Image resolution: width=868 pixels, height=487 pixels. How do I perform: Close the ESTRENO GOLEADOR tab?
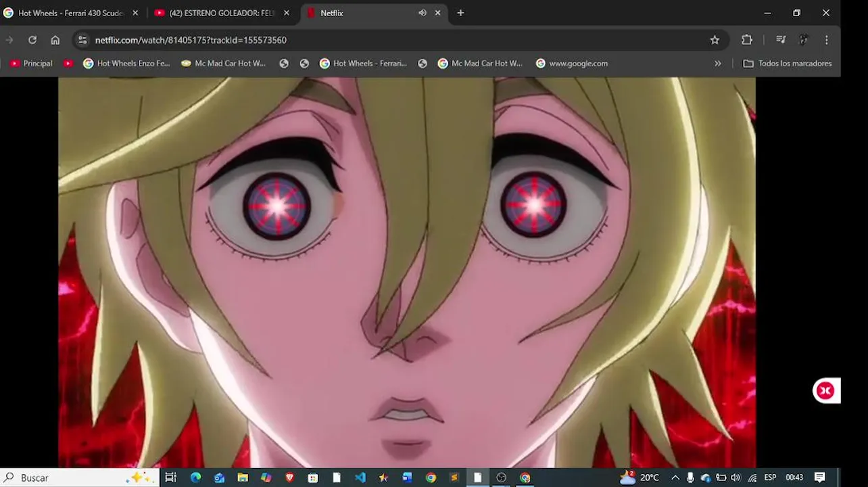click(x=287, y=13)
